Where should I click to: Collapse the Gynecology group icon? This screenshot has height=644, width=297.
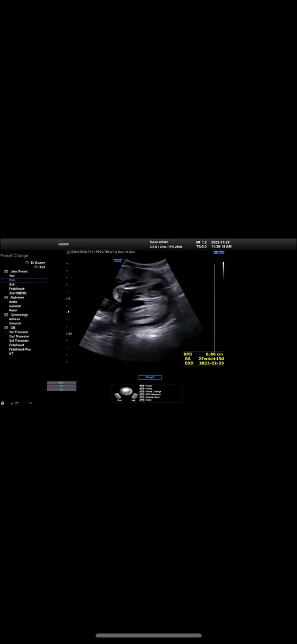[x=6, y=315]
